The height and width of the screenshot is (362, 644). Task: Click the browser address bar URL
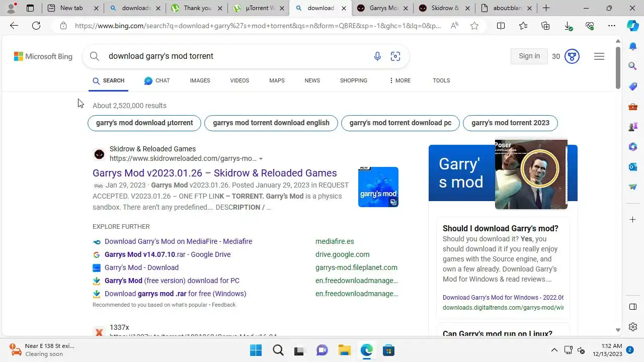coord(258,26)
